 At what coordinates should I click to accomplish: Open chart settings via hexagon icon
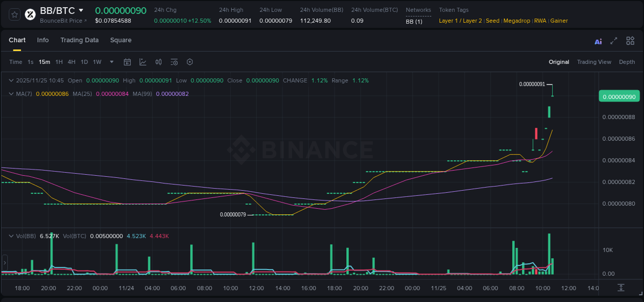189,62
